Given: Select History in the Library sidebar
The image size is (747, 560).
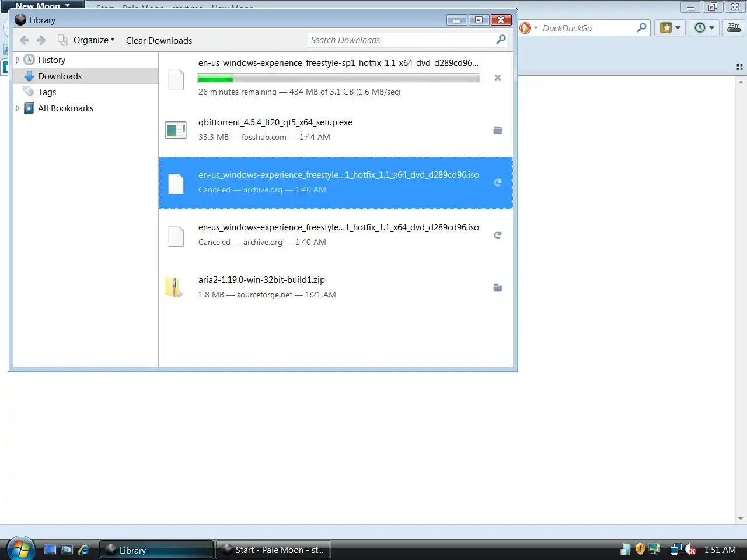Looking at the screenshot, I should pyautogui.click(x=51, y=60).
